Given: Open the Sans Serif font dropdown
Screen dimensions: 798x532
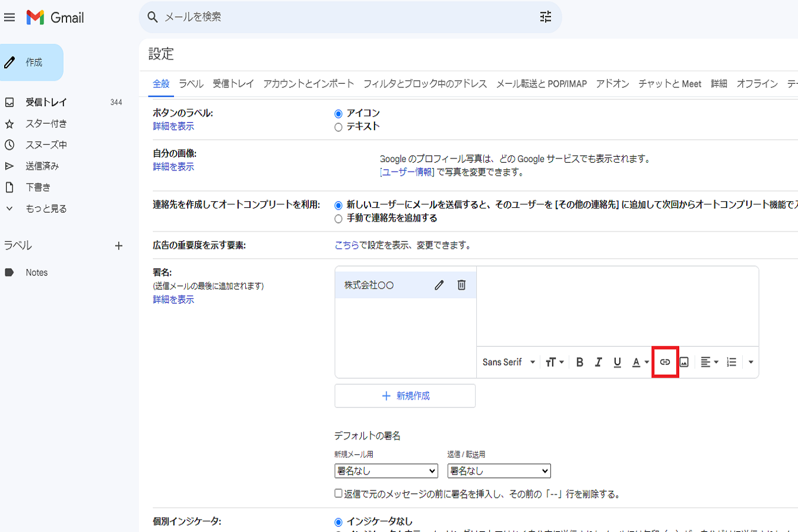Looking at the screenshot, I should point(508,362).
